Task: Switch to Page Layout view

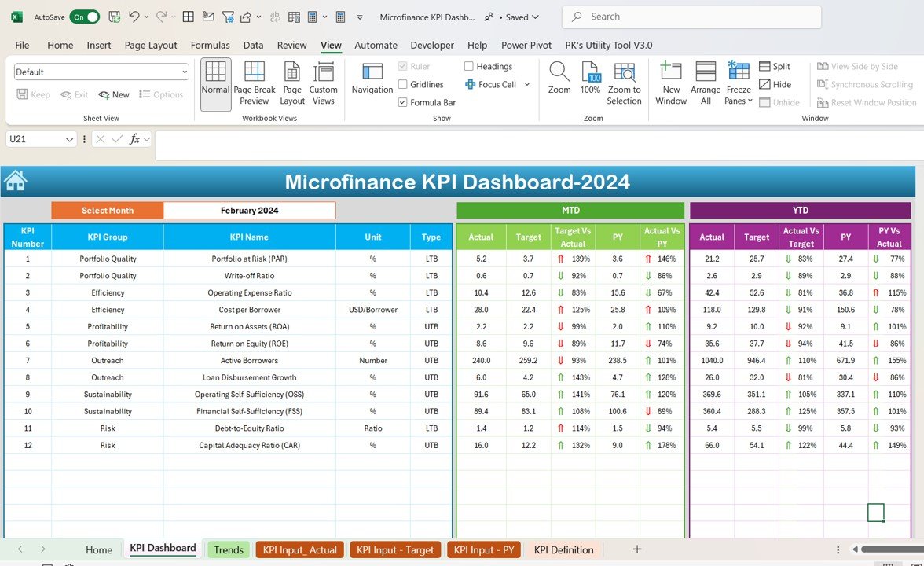Action: [292, 84]
